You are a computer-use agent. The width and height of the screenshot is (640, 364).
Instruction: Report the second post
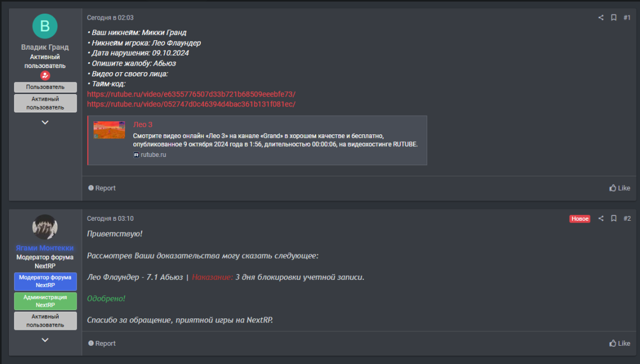point(102,343)
